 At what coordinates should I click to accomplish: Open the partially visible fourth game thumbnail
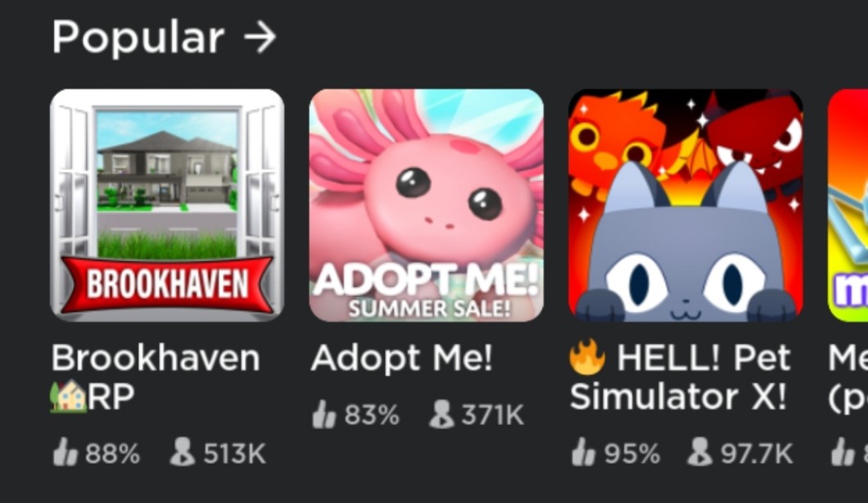[x=848, y=205]
